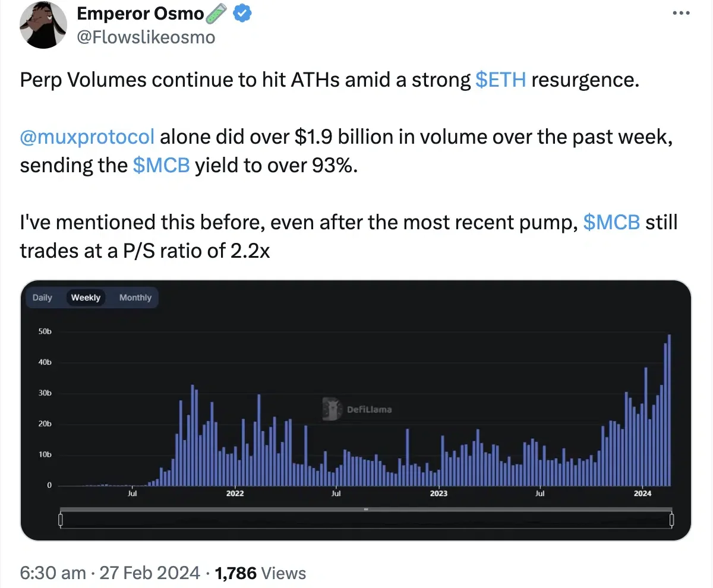Open the @muxprotocol mention link
Screen dimensions: 713x588
point(87,138)
